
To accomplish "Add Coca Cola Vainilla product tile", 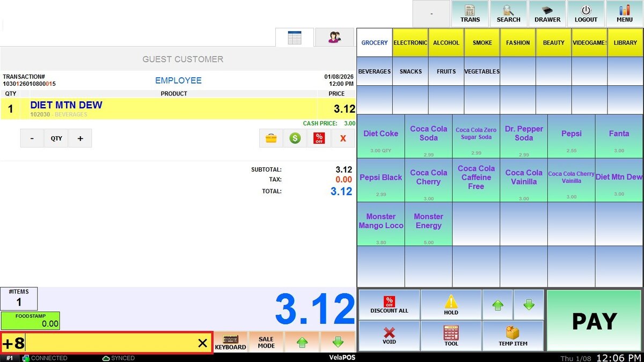I will (524, 180).
